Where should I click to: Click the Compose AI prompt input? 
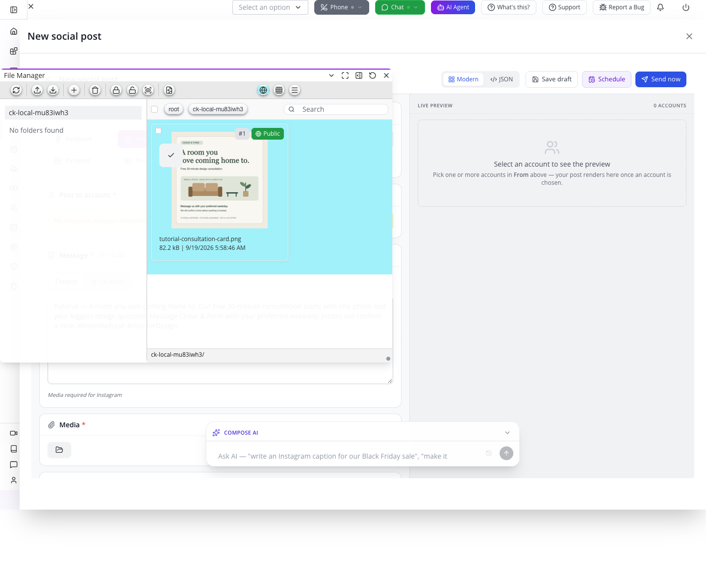(x=348, y=456)
